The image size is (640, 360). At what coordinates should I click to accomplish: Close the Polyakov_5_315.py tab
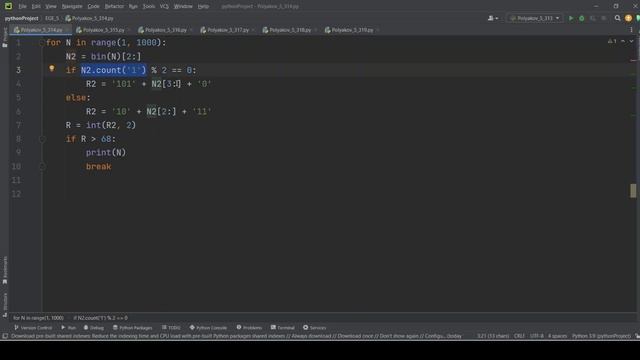(129, 30)
